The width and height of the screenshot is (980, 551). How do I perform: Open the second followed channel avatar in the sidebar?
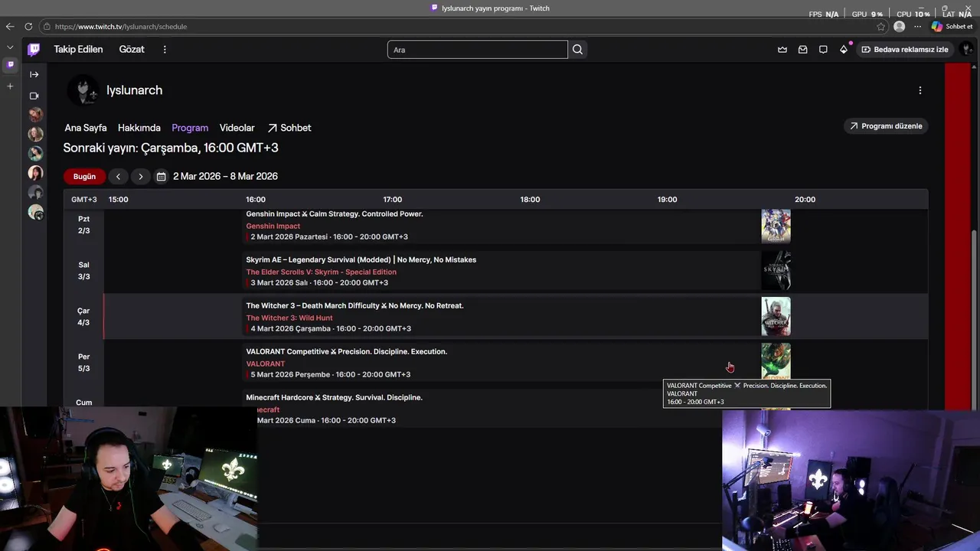(35, 134)
